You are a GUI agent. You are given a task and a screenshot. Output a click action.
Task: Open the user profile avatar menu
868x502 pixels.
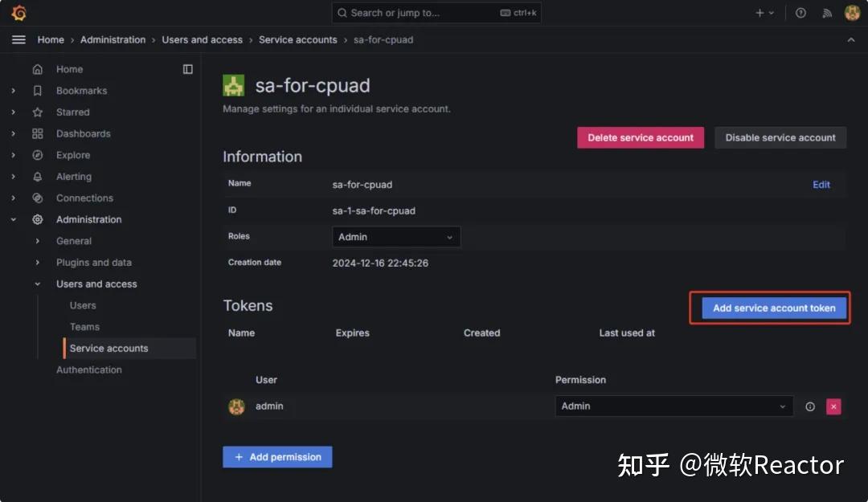point(852,12)
